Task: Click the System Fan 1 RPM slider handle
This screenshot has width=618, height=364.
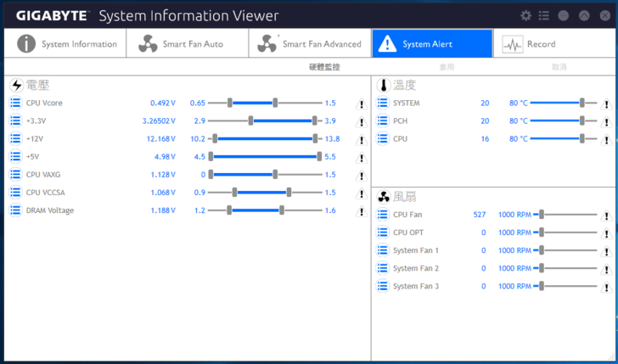Action: coord(541,250)
